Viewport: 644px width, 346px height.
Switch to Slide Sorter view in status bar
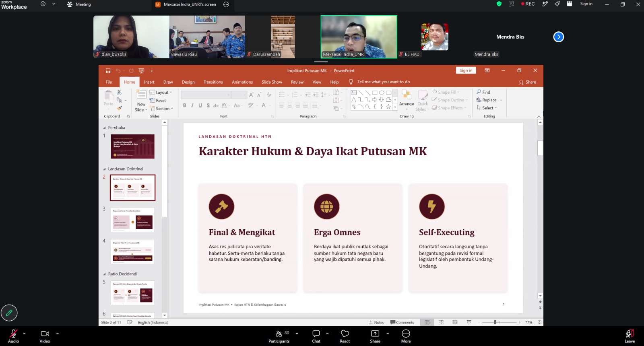[441, 322]
